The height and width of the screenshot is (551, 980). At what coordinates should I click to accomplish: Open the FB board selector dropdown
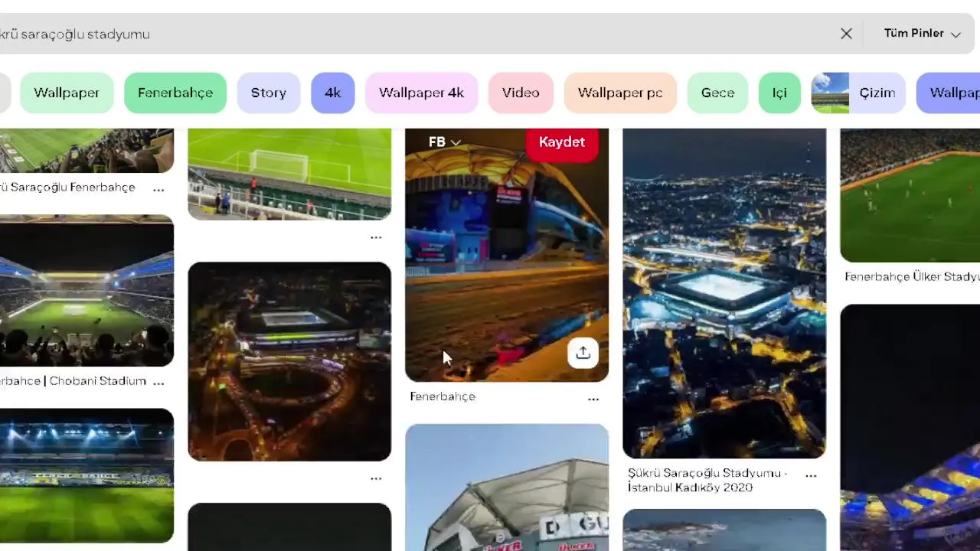click(x=444, y=142)
